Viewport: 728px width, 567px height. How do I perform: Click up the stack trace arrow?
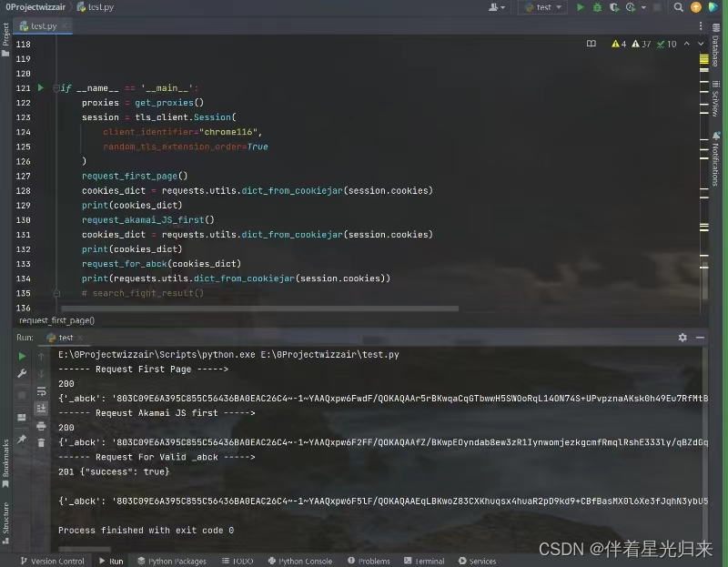point(41,356)
